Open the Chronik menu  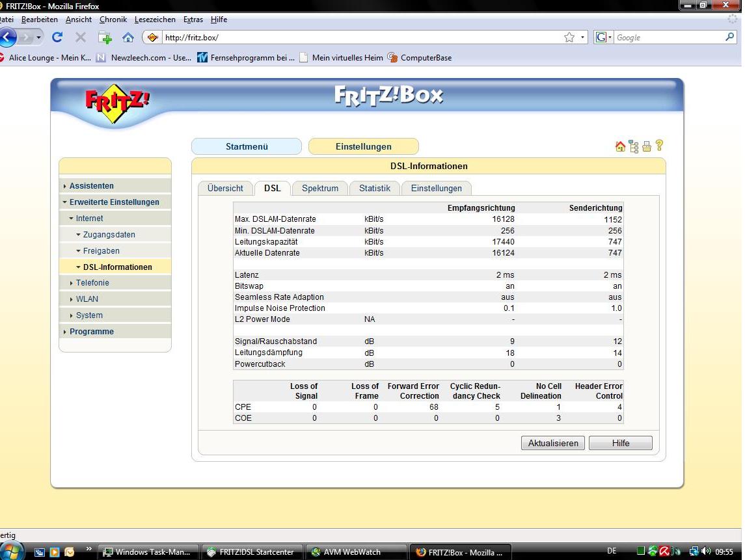pyautogui.click(x=113, y=20)
